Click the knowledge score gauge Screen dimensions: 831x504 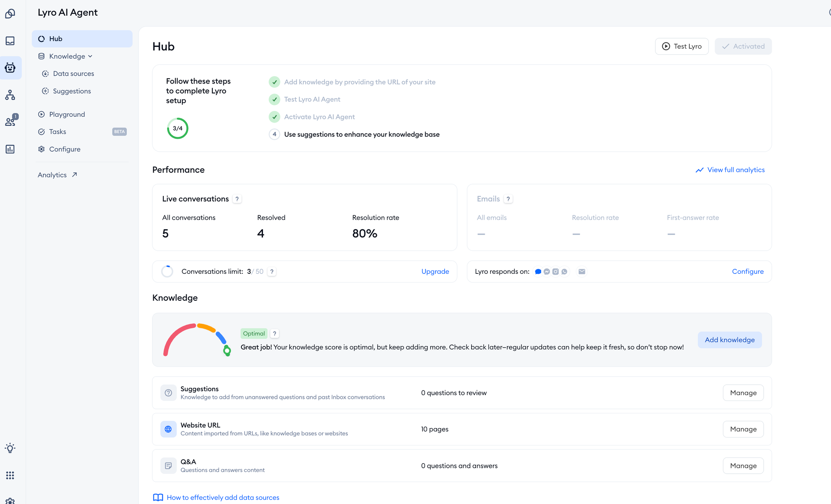coord(197,340)
